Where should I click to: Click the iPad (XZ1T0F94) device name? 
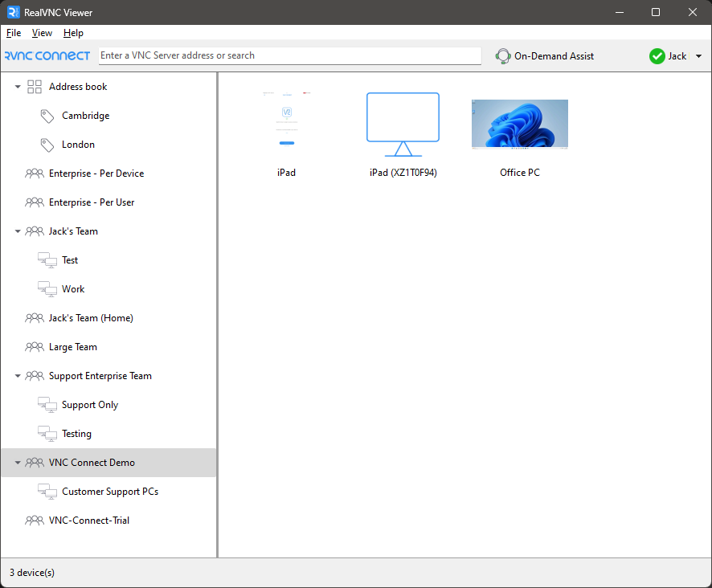coord(403,173)
